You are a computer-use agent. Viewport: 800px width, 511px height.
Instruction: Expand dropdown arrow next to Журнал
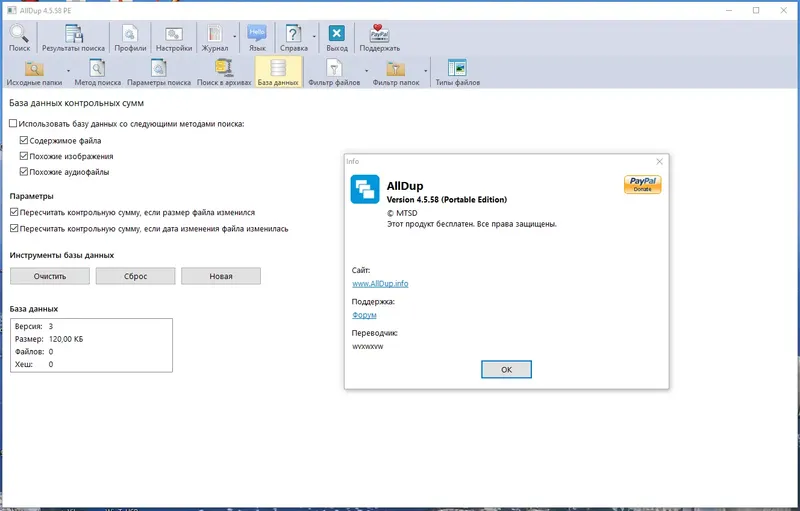click(235, 37)
